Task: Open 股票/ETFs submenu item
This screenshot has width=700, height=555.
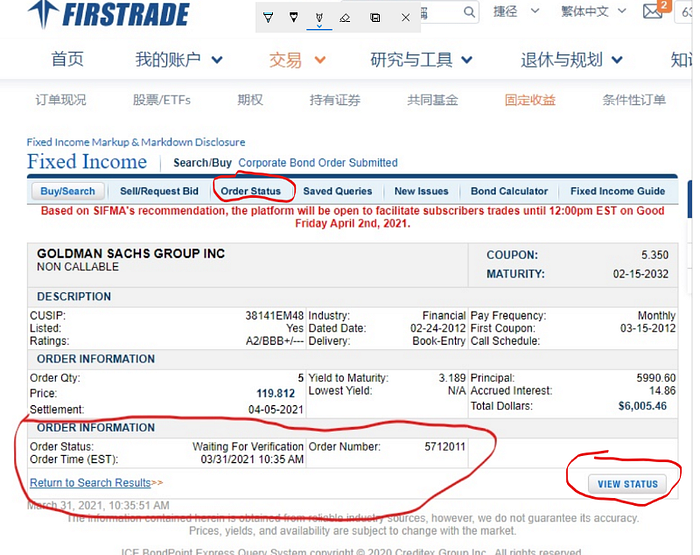Action: [x=162, y=100]
